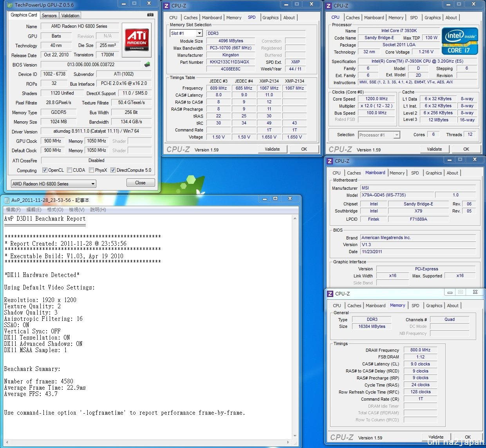Click the BIOS Version field 013.006.000.006.038722

tap(91, 65)
